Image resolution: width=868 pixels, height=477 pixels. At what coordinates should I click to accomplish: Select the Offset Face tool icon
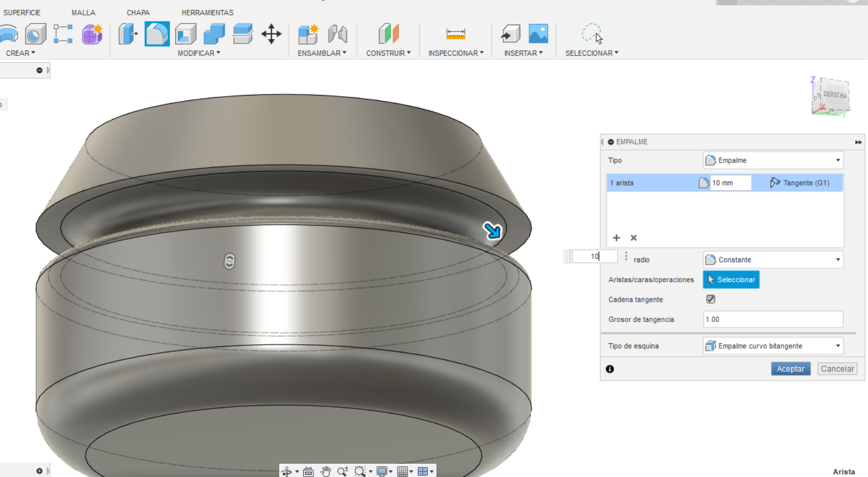click(243, 34)
